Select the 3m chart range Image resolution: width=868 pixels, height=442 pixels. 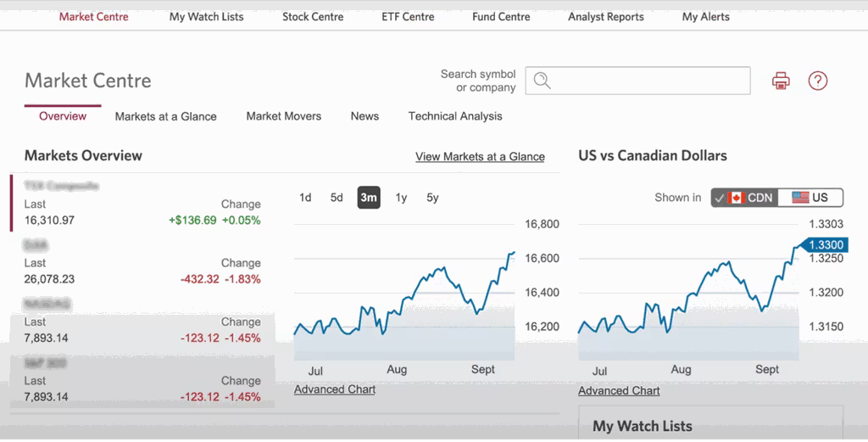pyautogui.click(x=369, y=198)
